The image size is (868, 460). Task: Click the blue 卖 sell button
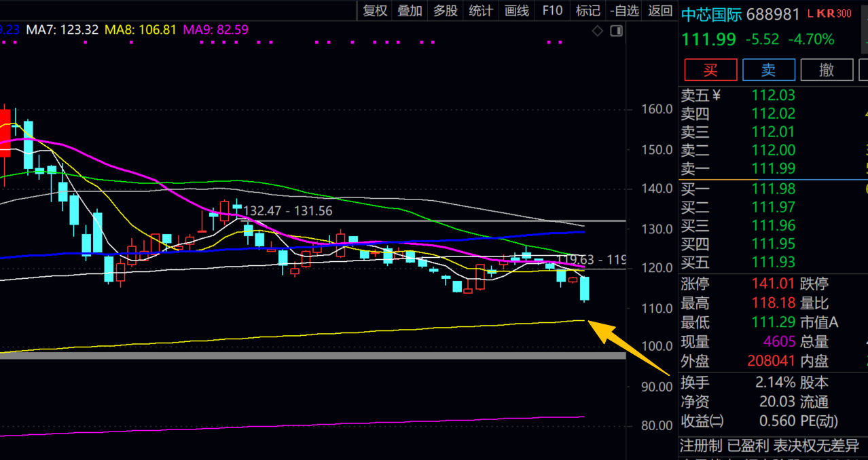(x=768, y=69)
